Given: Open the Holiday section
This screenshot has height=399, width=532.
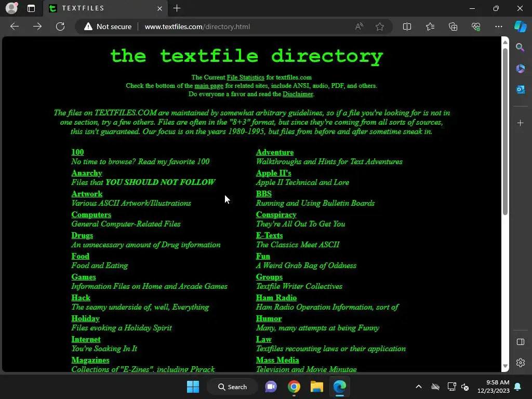Looking at the screenshot, I should coord(85,318).
